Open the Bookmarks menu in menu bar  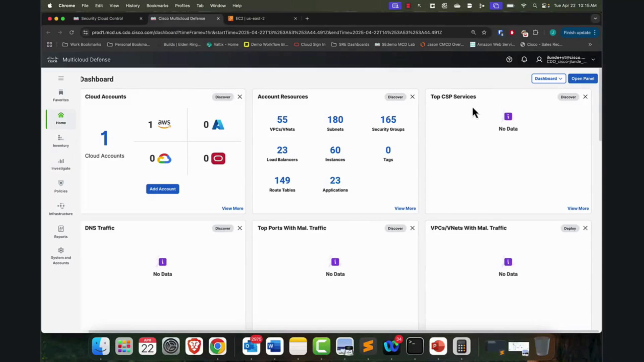(157, 6)
